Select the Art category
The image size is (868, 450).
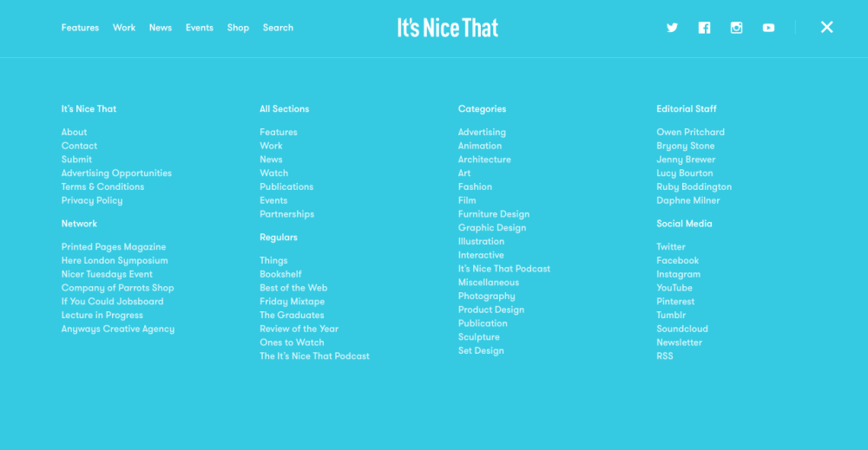(x=464, y=173)
